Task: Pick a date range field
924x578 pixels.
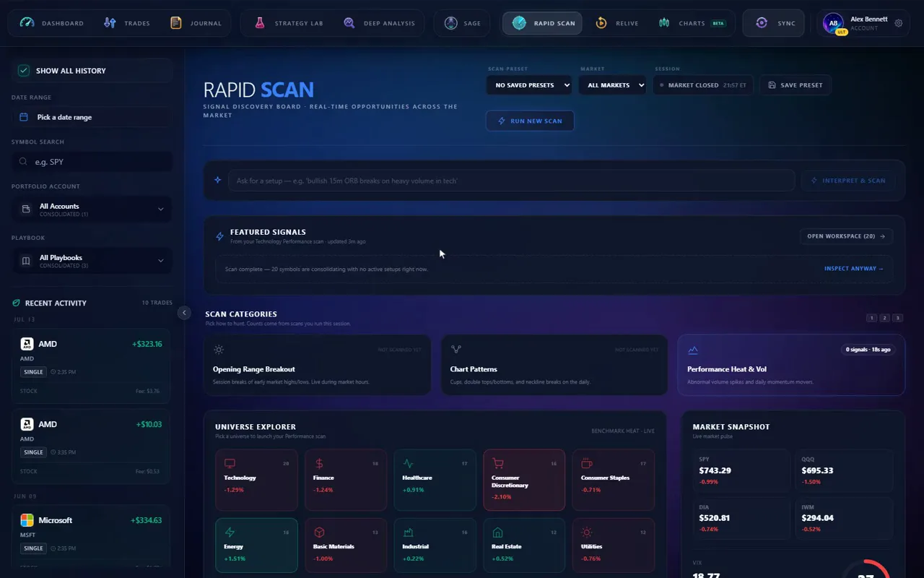Action: click(x=92, y=117)
